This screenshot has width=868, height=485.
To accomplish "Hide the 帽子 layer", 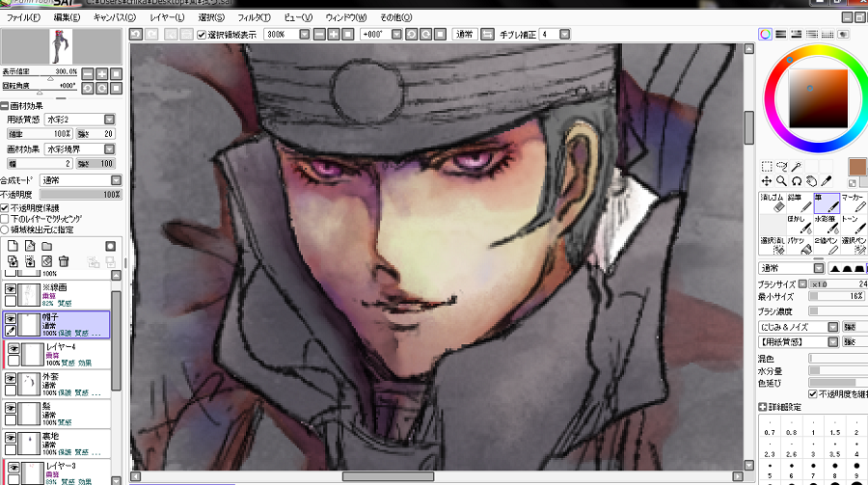I will (11, 318).
